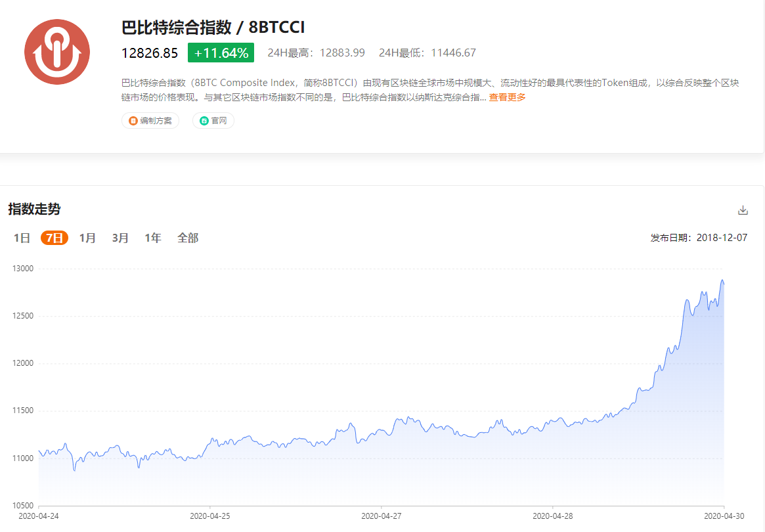This screenshot has width=765, height=532.
Task: Switch chart to 1年 range
Action: pos(153,238)
